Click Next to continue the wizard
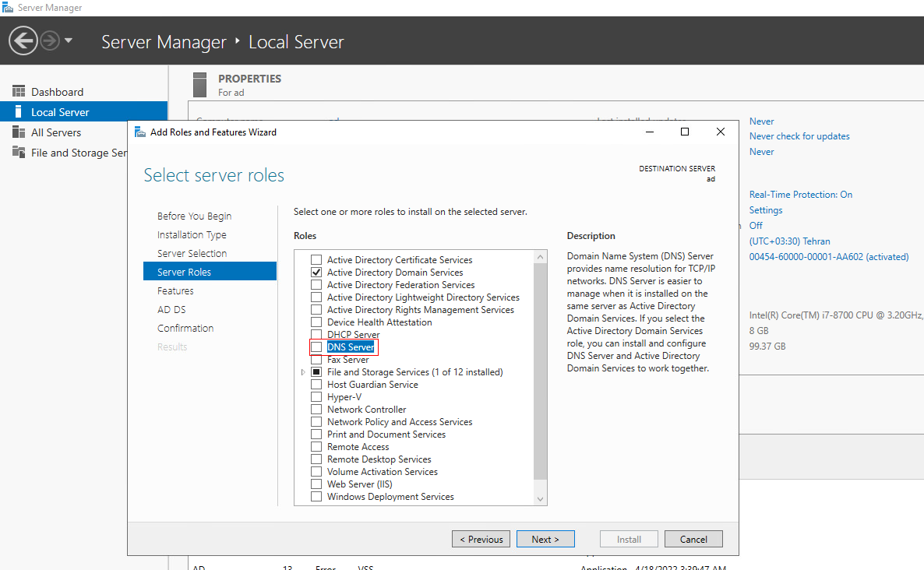This screenshot has width=924, height=570. [545, 539]
